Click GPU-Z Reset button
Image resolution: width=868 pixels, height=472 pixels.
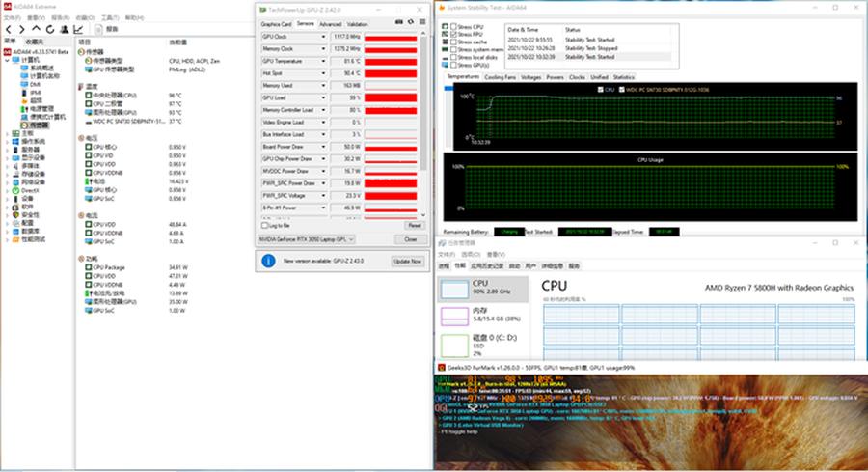(x=415, y=226)
